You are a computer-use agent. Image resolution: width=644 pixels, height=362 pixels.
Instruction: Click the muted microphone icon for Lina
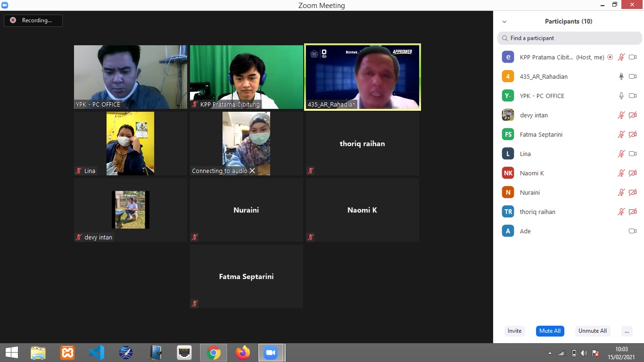tap(621, 154)
